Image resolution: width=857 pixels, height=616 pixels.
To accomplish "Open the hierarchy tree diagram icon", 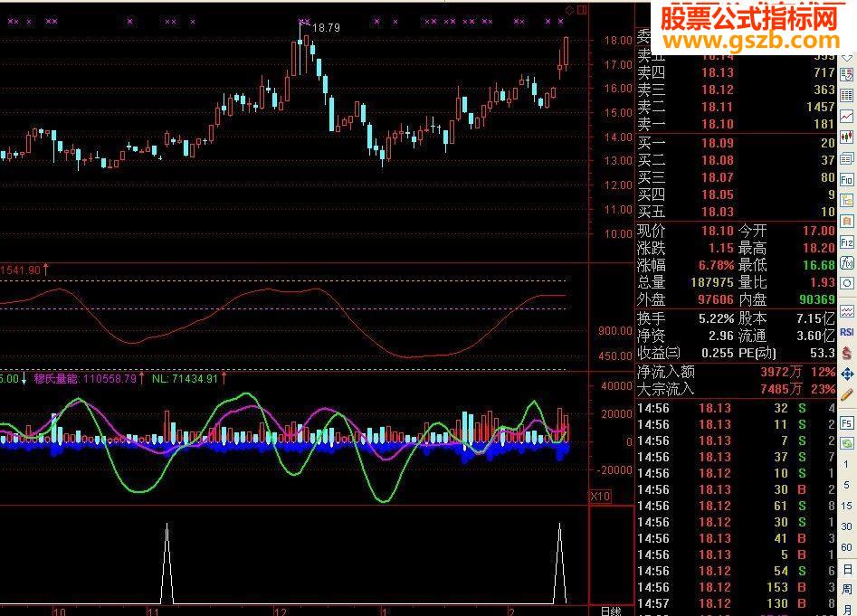I will [847, 201].
